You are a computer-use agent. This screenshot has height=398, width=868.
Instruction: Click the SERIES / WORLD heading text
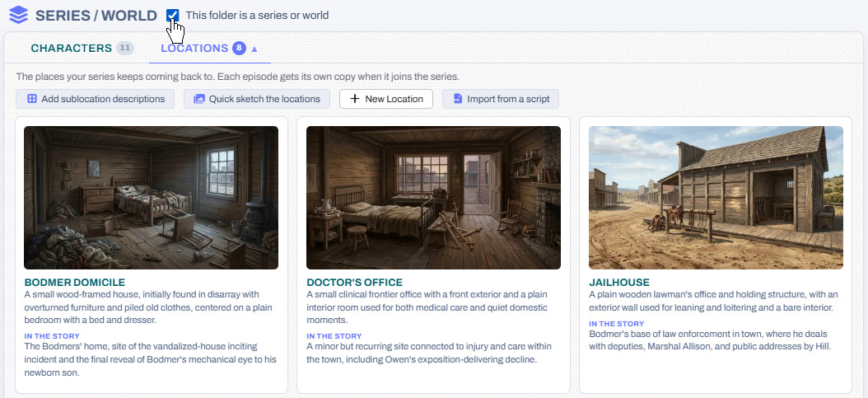tap(96, 16)
